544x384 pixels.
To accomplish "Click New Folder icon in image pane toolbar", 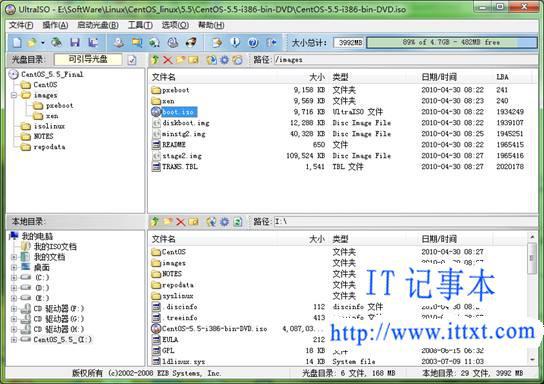I will coord(180,60).
